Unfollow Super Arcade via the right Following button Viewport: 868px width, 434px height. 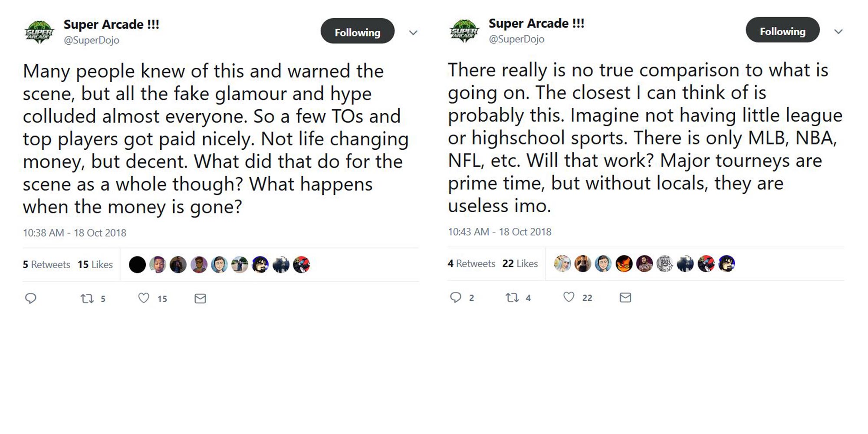click(783, 30)
